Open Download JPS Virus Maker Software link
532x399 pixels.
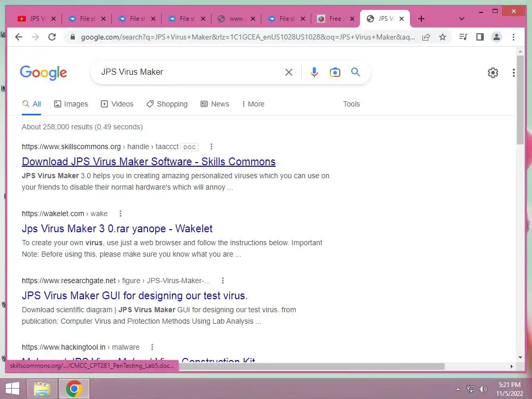click(149, 162)
